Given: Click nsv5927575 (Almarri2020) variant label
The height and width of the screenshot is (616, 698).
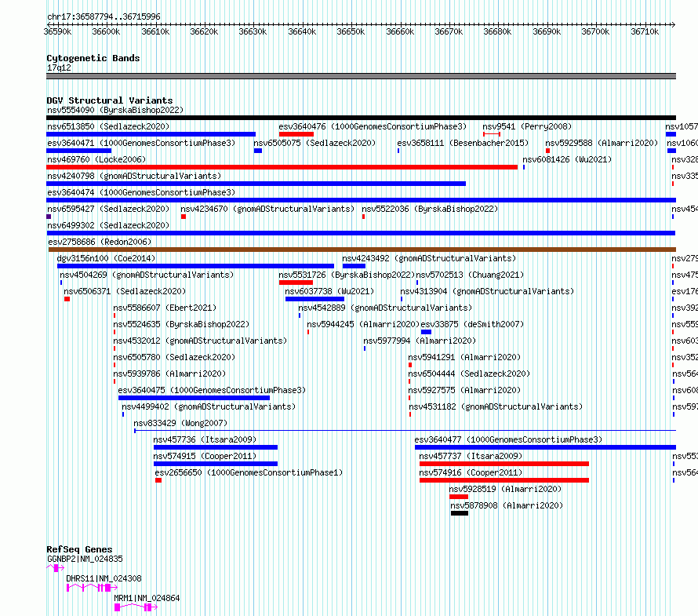Looking at the screenshot, I should (464, 390).
